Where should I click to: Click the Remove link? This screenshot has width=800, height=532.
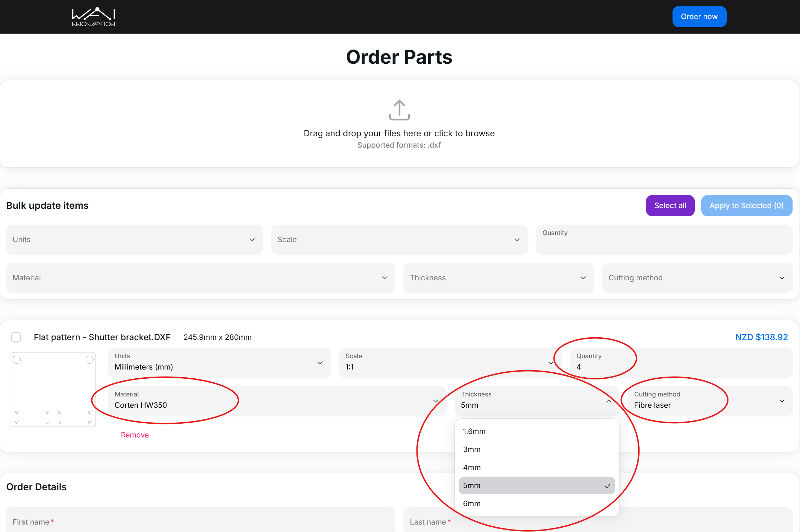click(x=135, y=435)
